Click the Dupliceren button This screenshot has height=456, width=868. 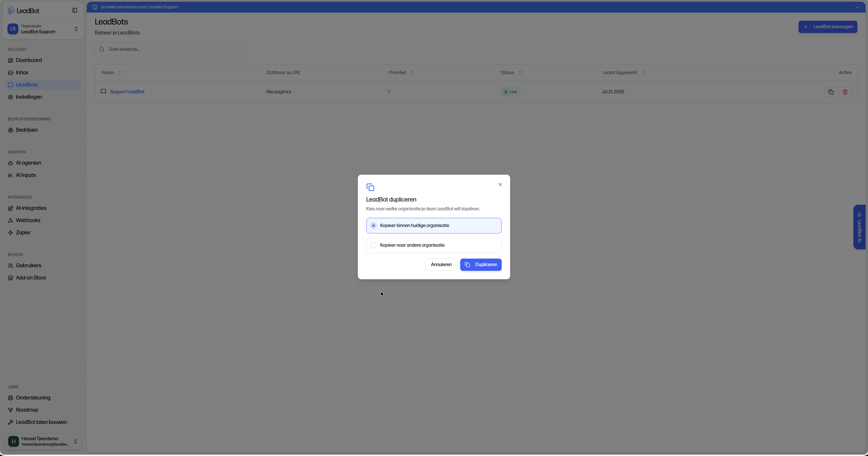click(x=480, y=265)
